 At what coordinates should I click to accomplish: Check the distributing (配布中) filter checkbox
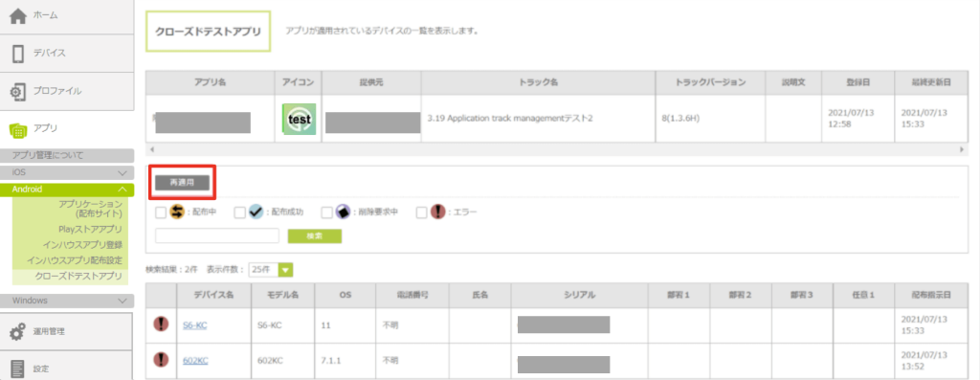pos(161,212)
